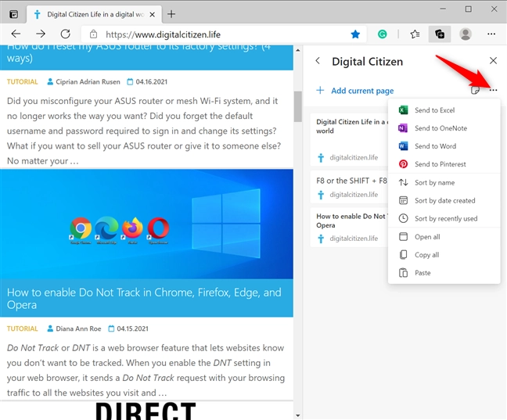Select Sort by date created
The width and height of the screenshot is (507, 420).
click(x=444, y=201)
